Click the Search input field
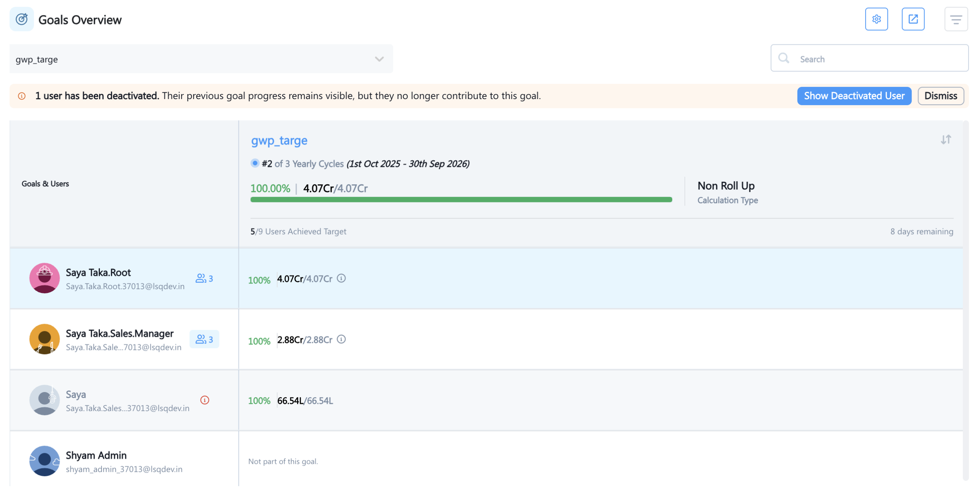This screenshot has width=980, height=493. [869, 58]
